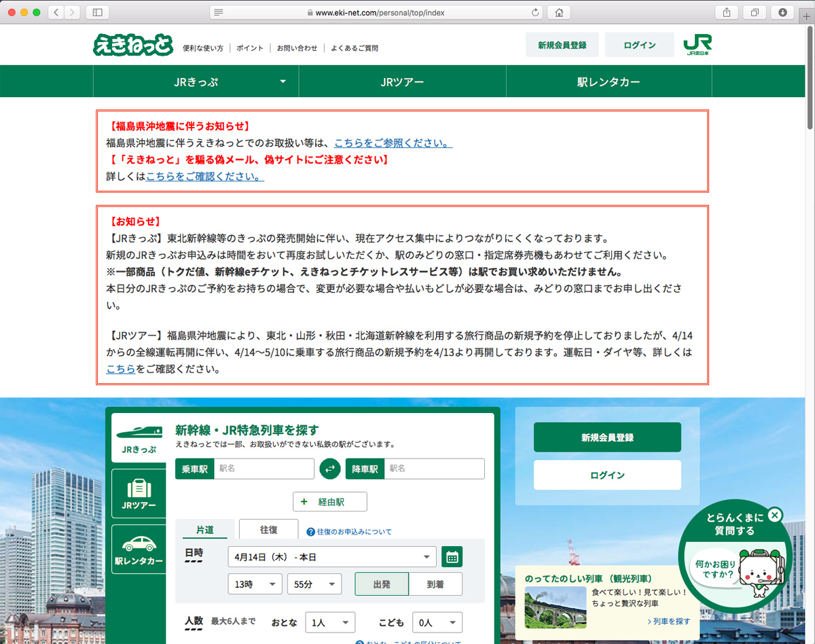Open the Safari share menu

coord(727,12)
